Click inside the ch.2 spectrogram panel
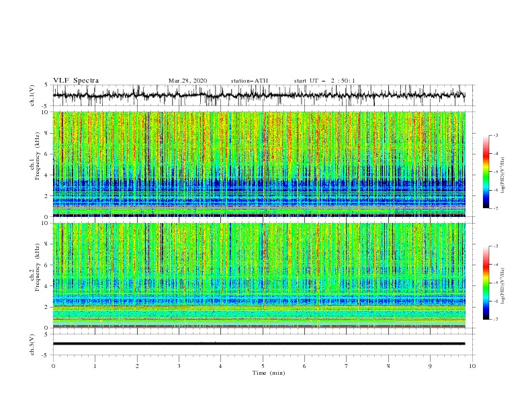 tap(259, 275)
